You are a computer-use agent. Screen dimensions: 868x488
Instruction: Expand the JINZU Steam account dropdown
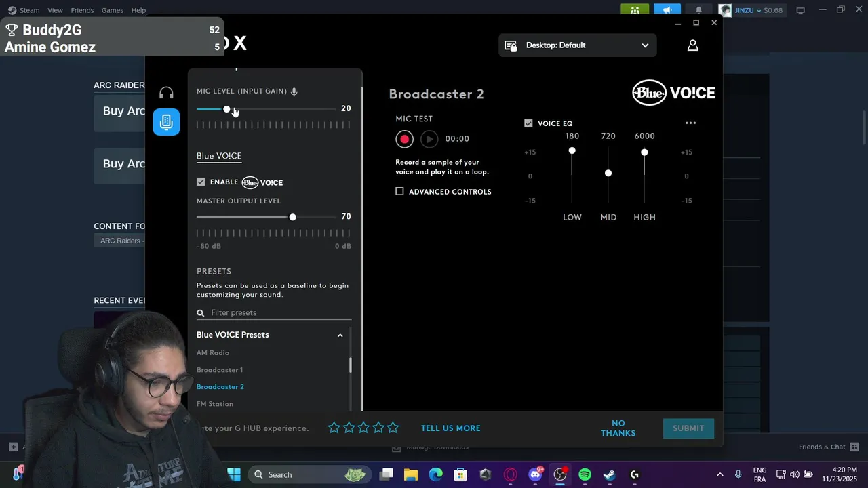[758, 10]
